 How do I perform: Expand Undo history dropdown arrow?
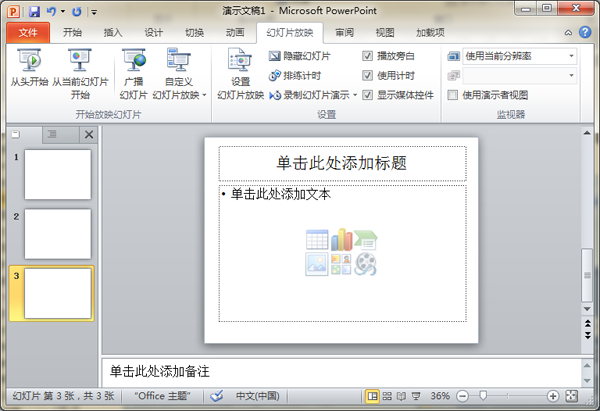[63, 12]
